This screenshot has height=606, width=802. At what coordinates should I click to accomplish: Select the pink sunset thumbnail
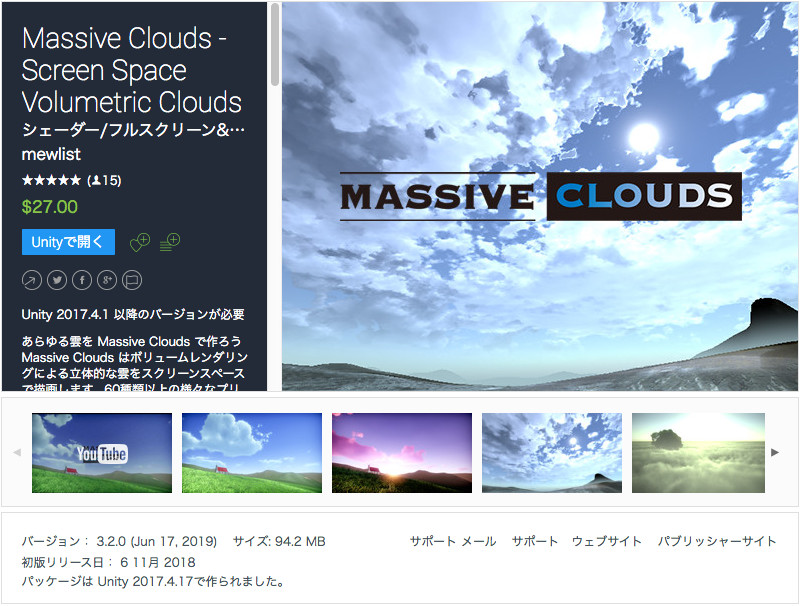click(402, 453)
